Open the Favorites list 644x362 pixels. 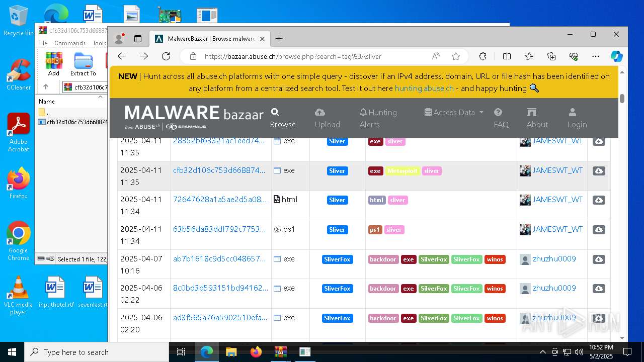pos(529,56)
